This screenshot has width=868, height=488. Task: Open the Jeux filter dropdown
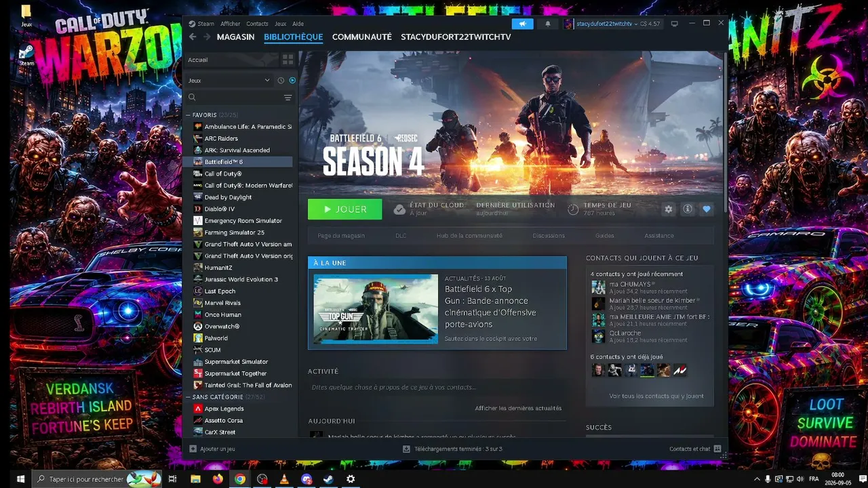pyautogui.click(x=229, y=80)
